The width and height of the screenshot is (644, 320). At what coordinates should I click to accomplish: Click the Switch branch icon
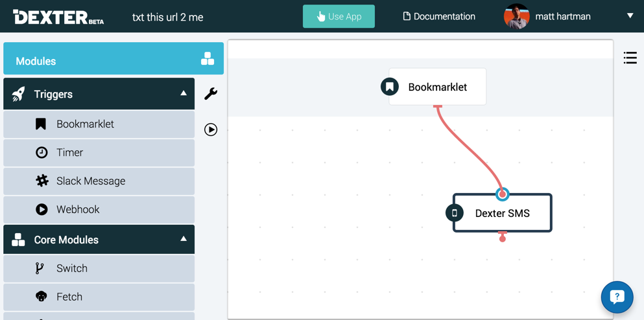coord(40,268)
